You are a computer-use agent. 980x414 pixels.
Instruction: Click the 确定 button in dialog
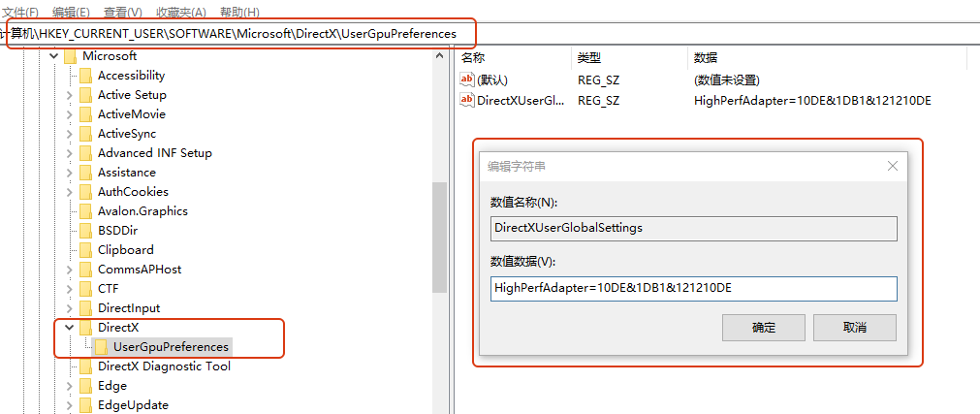tap(764, 328)
